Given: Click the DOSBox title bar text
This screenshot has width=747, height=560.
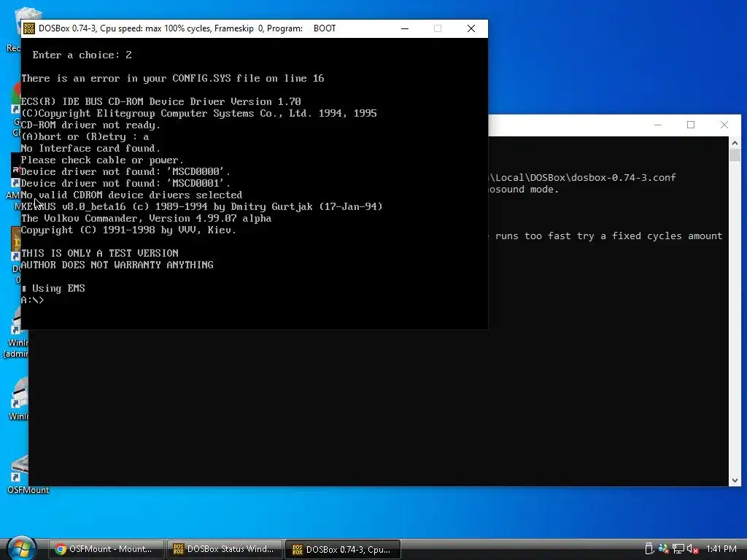Looking at the screenshot, I should coord(187,28).
